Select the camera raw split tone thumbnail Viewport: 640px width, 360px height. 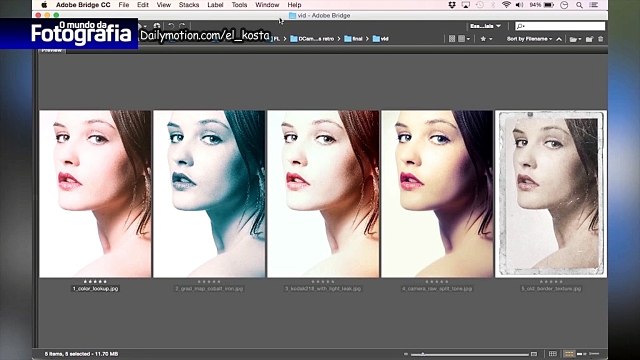(x=437, y=194)
